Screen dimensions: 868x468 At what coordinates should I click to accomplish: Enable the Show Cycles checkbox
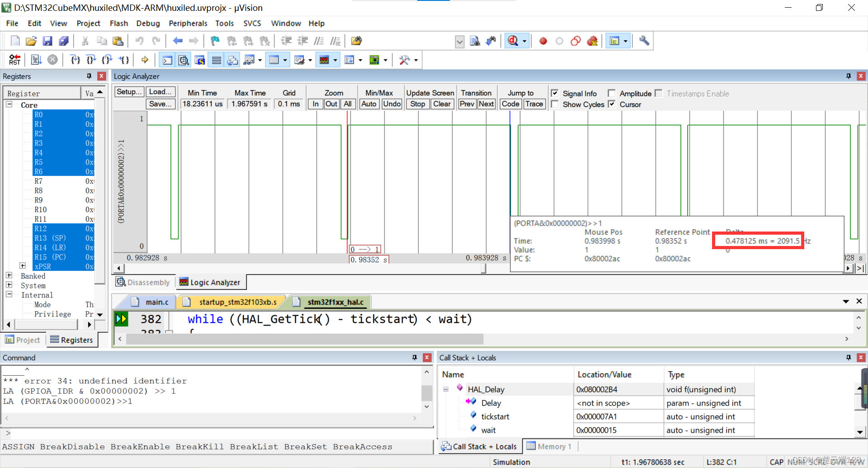click(x=555, y=104)
